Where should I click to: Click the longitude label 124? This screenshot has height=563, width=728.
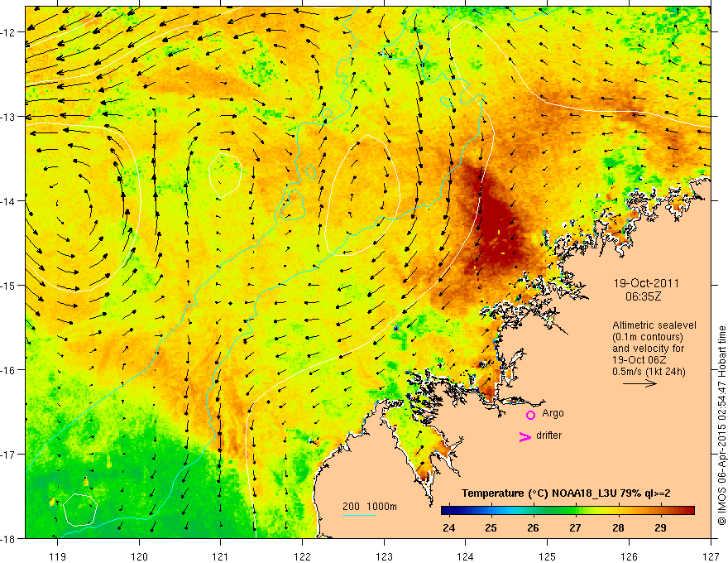tap(466, 556)
